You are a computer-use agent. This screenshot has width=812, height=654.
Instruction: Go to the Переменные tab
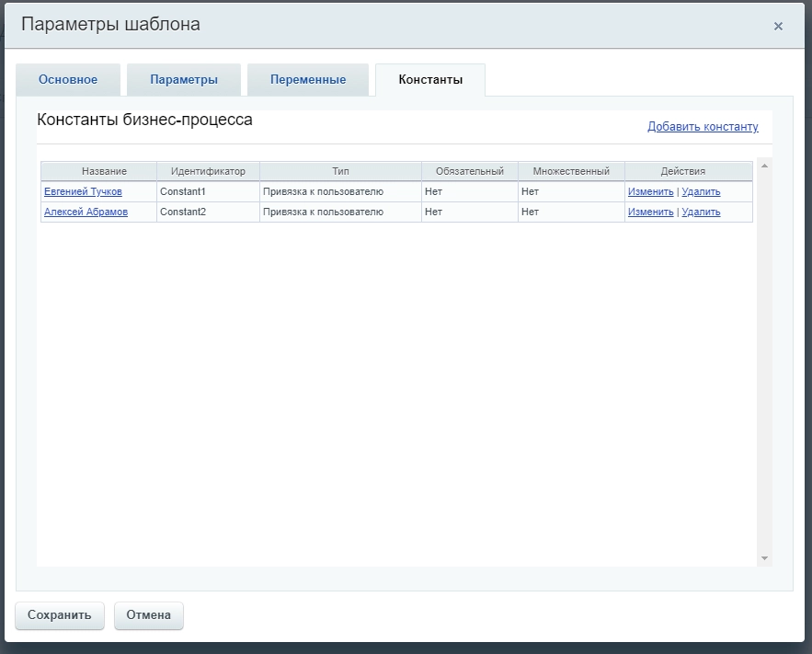(308, 80)
